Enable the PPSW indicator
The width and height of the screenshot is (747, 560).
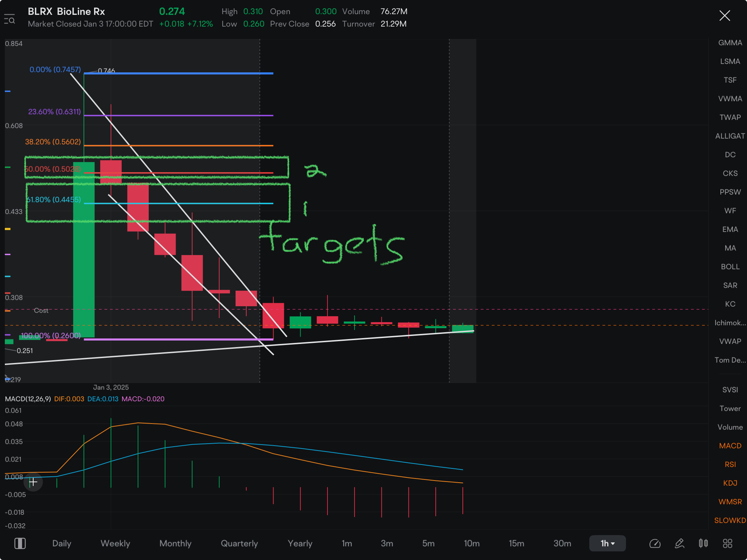730,192
